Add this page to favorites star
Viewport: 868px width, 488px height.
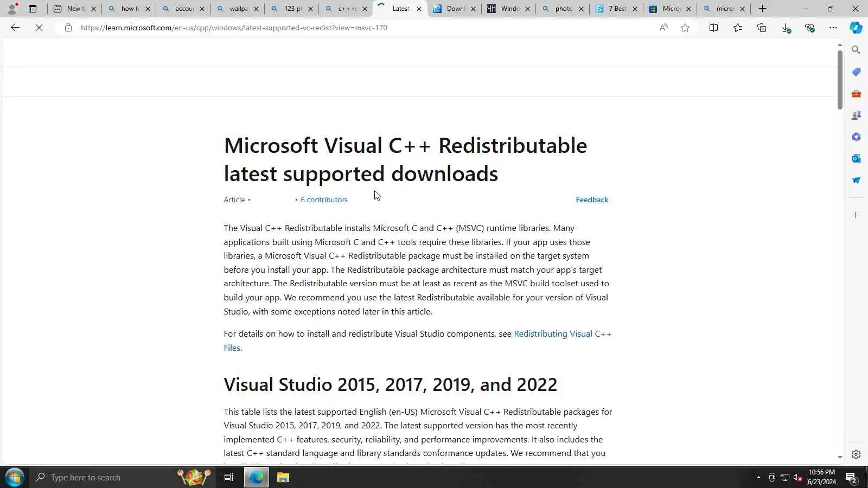(x=685, y=28)
